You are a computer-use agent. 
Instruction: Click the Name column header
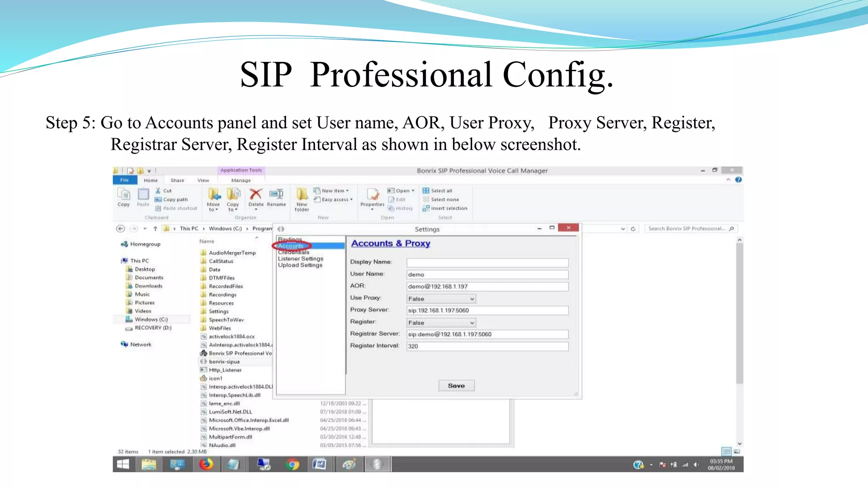click(x=207, y=241)
